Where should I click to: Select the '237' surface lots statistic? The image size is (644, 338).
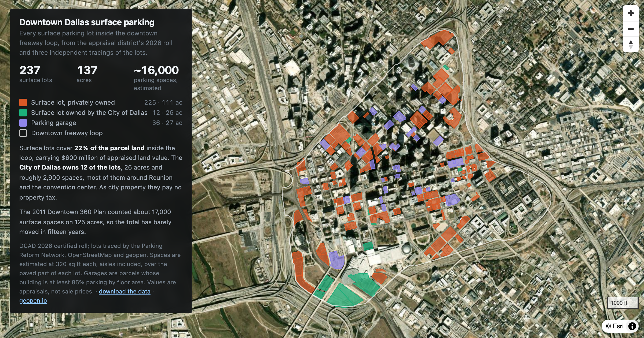tap(30, 70)
